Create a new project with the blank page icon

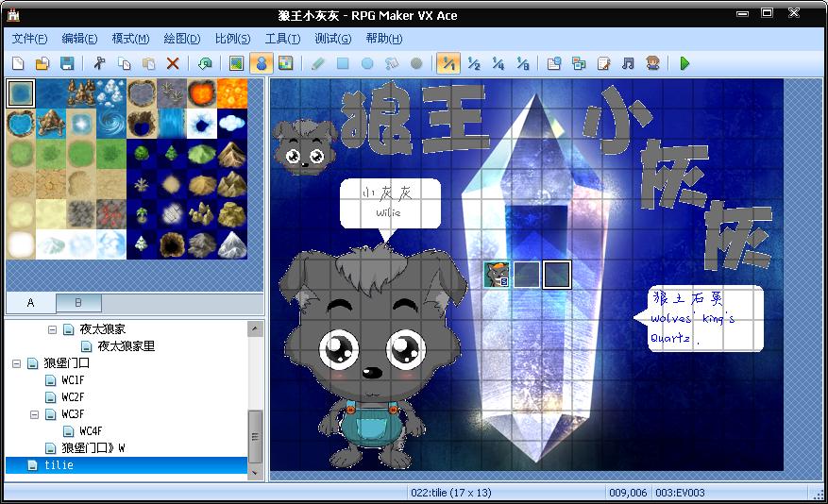pyautogui.click(x=18, y=63)
